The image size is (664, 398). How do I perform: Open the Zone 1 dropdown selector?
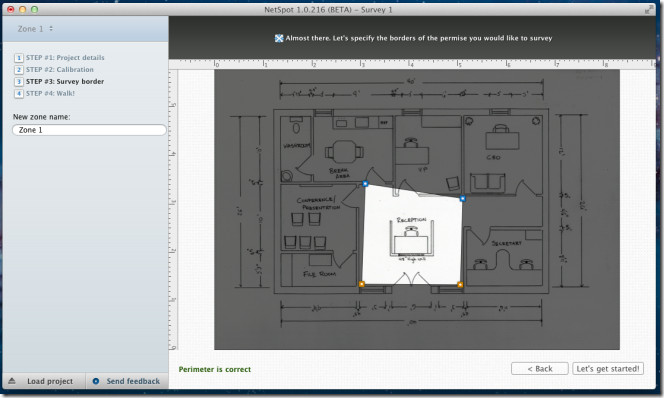tap(36, 29)
